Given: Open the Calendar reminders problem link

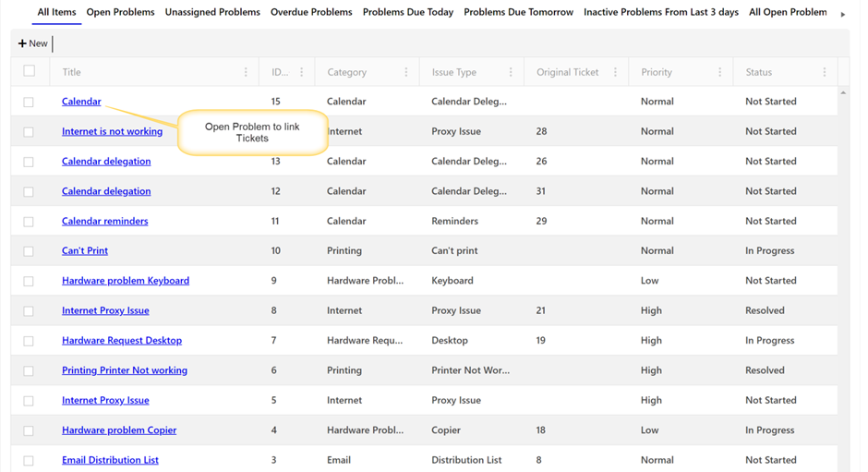Looking at the screenshot, I should pos(104,222).
